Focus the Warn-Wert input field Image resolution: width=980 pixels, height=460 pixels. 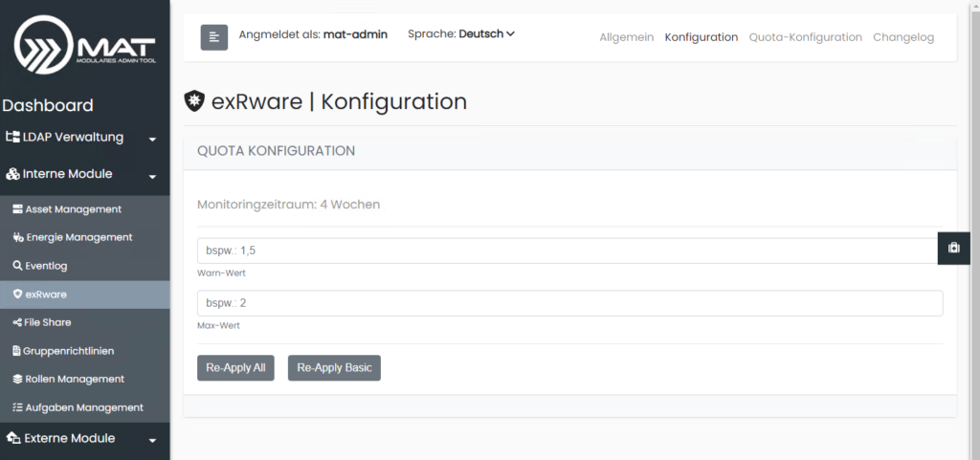coord(569,251)
